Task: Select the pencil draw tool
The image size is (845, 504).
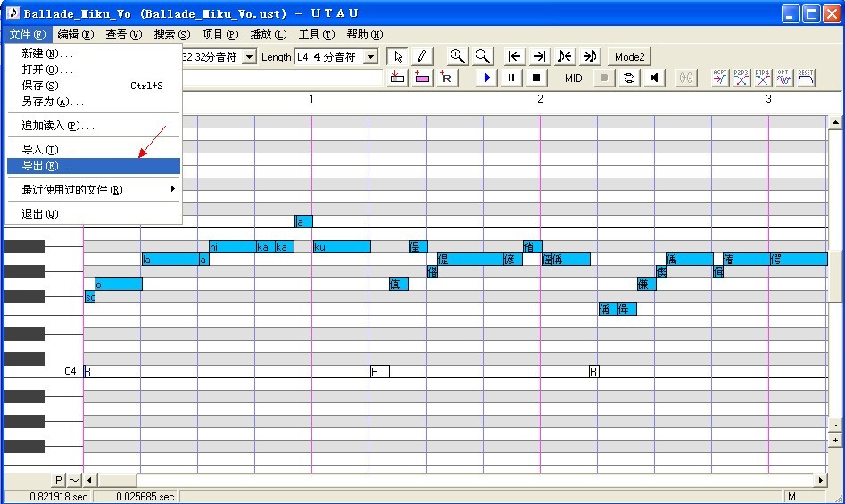Action: tap(422, 56)
